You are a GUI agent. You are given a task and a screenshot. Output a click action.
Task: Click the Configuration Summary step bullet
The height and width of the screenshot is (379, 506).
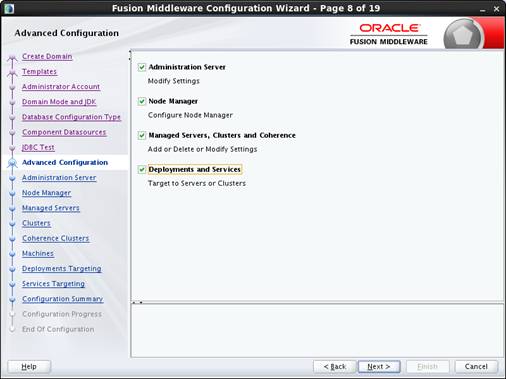(x=12, y=300)
